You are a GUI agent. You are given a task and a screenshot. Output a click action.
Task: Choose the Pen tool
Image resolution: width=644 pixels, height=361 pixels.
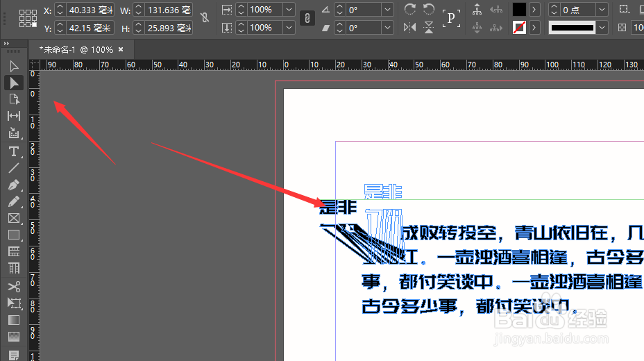click(14, 185)
